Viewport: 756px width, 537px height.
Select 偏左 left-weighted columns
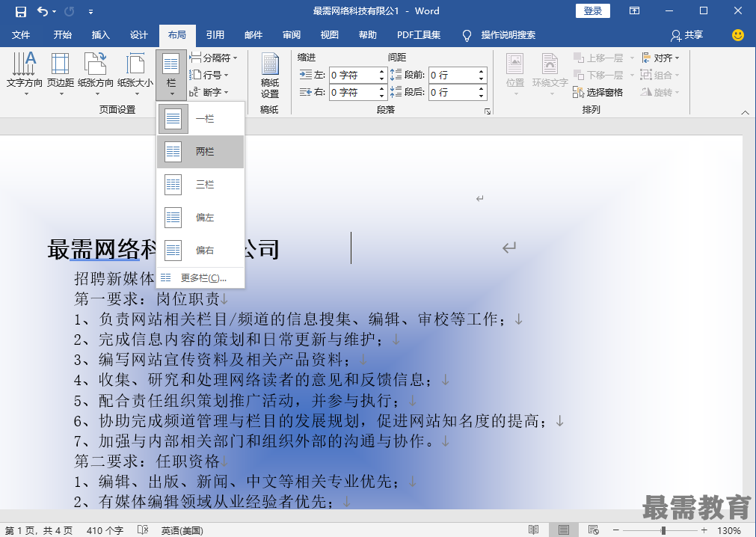click(200, 218)
